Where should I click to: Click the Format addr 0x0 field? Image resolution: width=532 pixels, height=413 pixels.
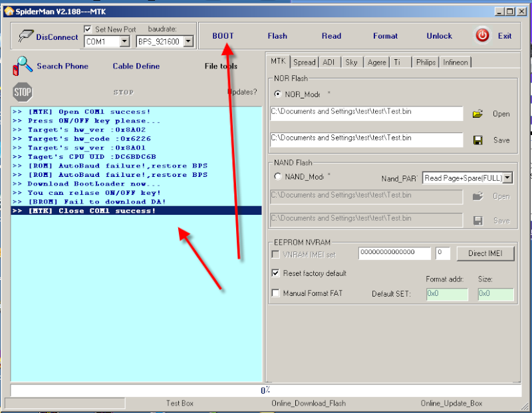[447, 294]
